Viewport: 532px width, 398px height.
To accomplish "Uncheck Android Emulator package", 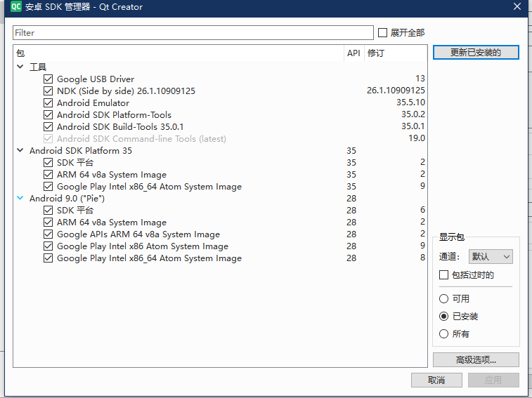I will tap(48, 102).
